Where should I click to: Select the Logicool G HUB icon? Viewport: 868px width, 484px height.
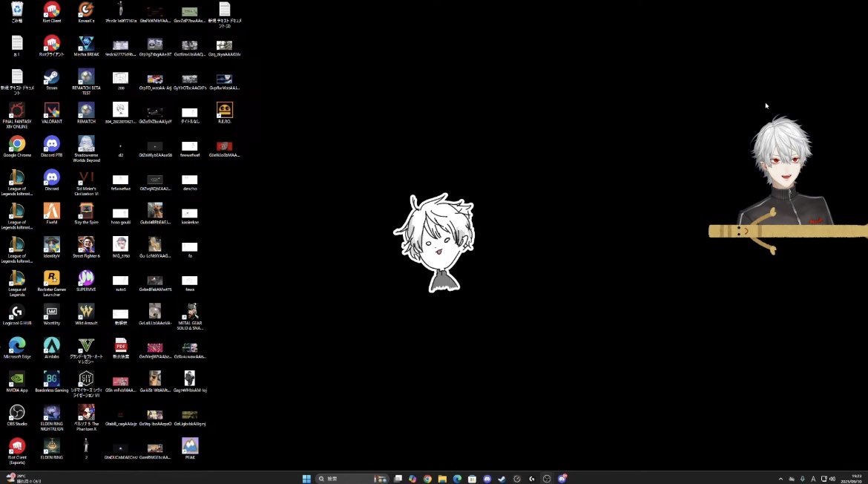(x=17, y=315)
